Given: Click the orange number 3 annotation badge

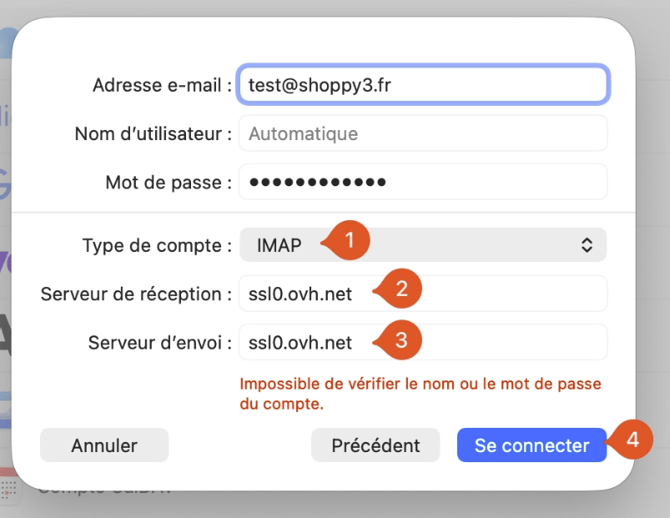Looking at the screenshot, I should click(x=400, y=341).
